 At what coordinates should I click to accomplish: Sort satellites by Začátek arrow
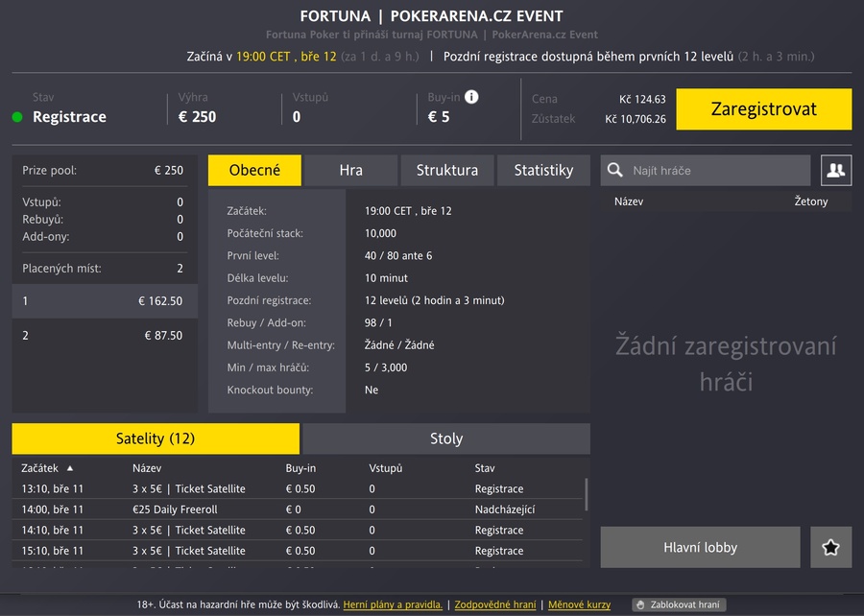[x=70, y=468]
